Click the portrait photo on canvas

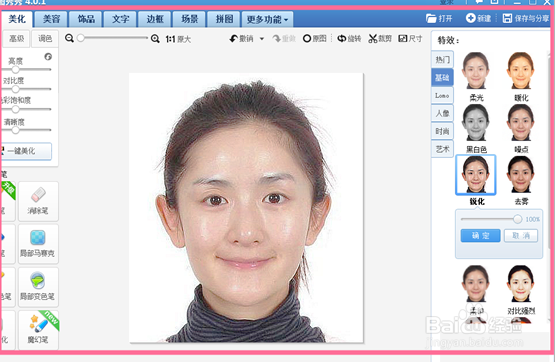pos(246,208)
